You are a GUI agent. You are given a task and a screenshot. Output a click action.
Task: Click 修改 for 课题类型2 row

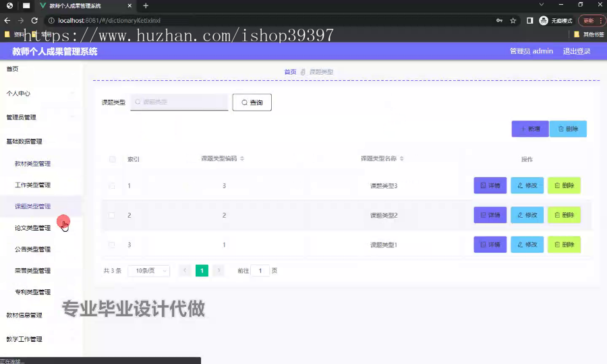pos(527,214)
